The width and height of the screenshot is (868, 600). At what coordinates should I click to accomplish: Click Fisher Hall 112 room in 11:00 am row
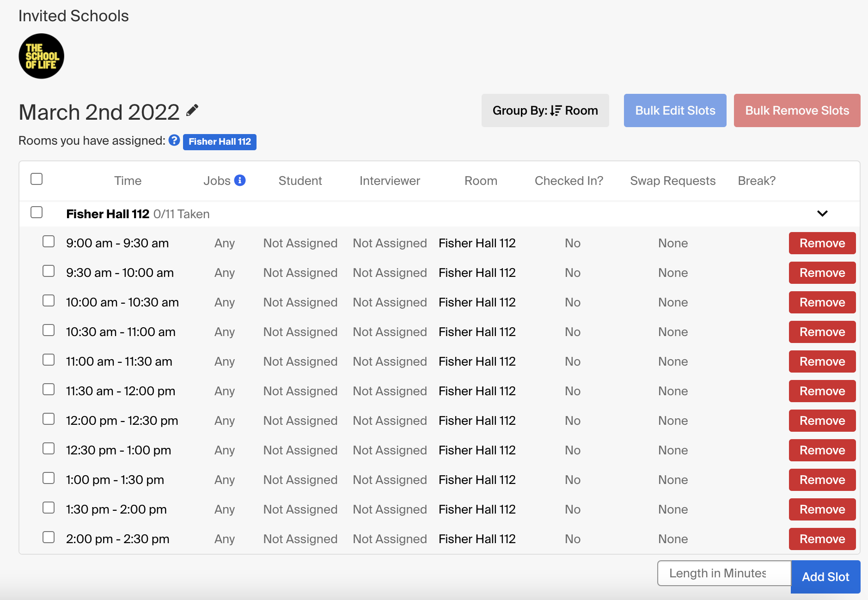[477, 361]
